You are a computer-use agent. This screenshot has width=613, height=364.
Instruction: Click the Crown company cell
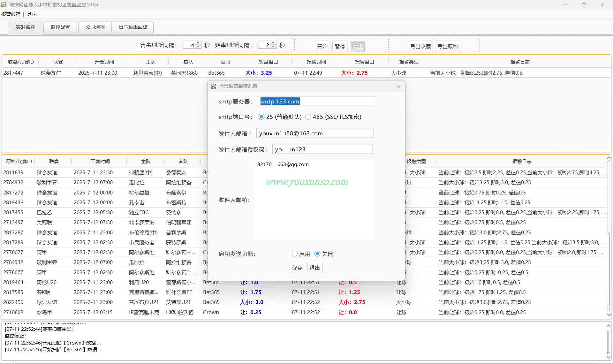[211, 312]
